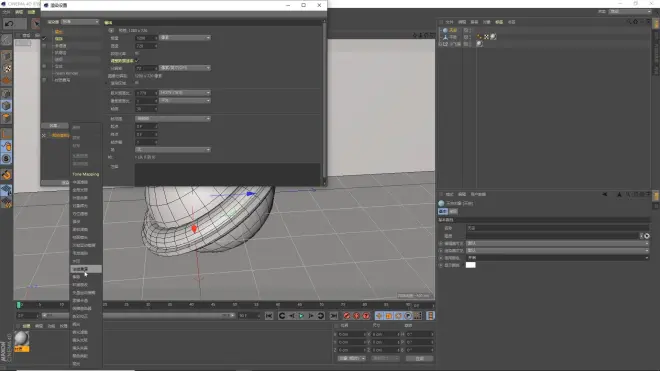The width and height of the screenshot is (660, 371).
Task: Toggle the Save checkbox in the Render Settings list
Action: [x=44, y=39]
